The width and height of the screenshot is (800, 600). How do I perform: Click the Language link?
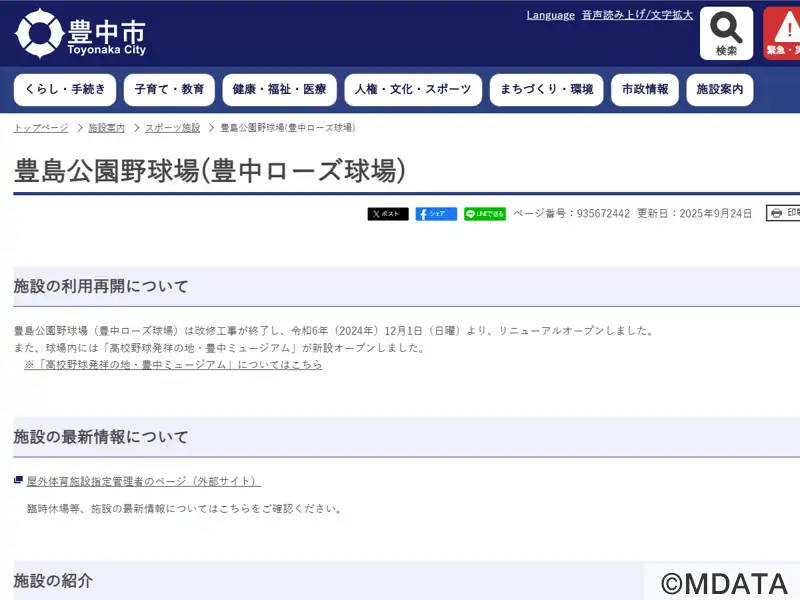click(551, 15)
